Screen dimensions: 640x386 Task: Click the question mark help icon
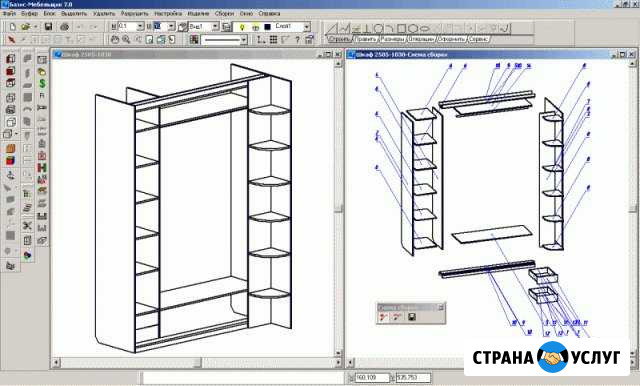tap(298, 40)
